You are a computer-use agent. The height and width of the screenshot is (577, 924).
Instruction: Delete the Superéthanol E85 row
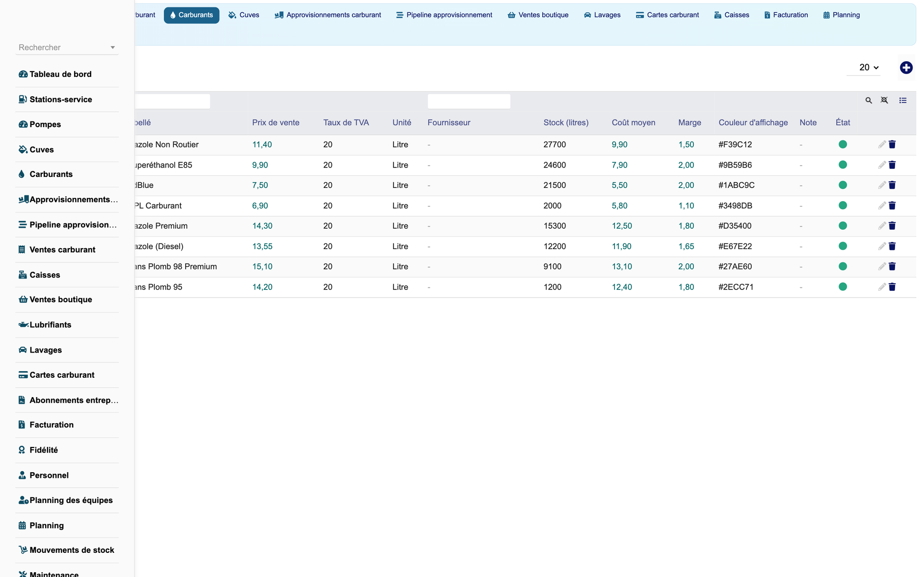tap(892, 165)
